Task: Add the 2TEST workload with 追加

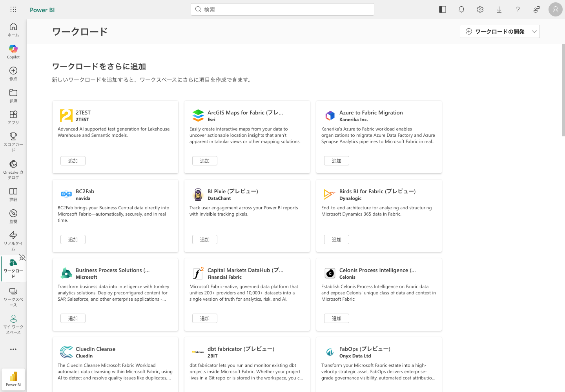Action: point(73,161)
